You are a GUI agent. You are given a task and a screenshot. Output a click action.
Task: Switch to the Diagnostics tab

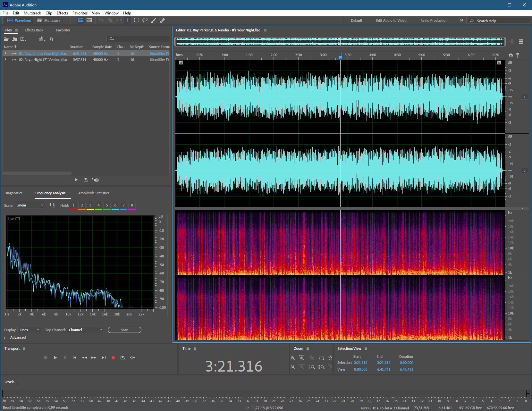13,193
